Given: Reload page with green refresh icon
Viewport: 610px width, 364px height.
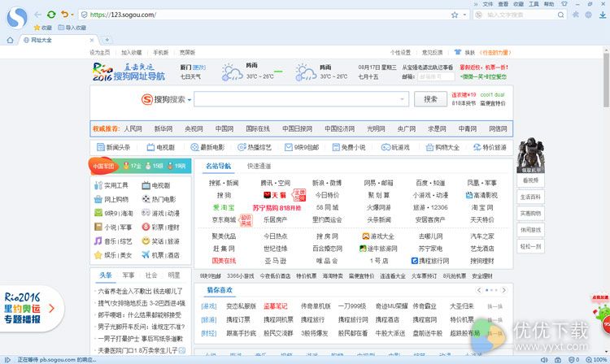Looking at the screenshot, I should coord(51,15).
